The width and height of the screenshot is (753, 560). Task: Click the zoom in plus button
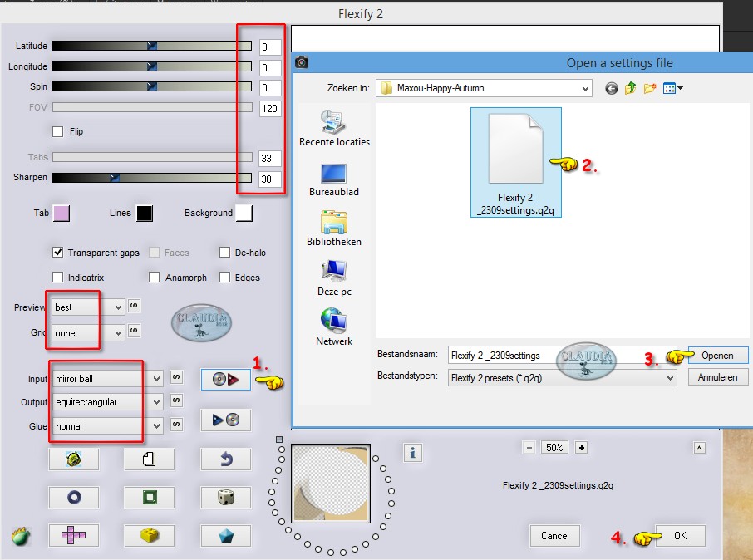tap(582, 448)
